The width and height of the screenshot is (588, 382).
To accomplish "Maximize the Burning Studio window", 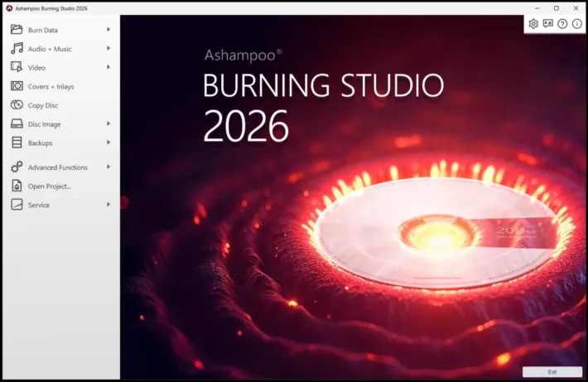I will click(x=557, y=8).
